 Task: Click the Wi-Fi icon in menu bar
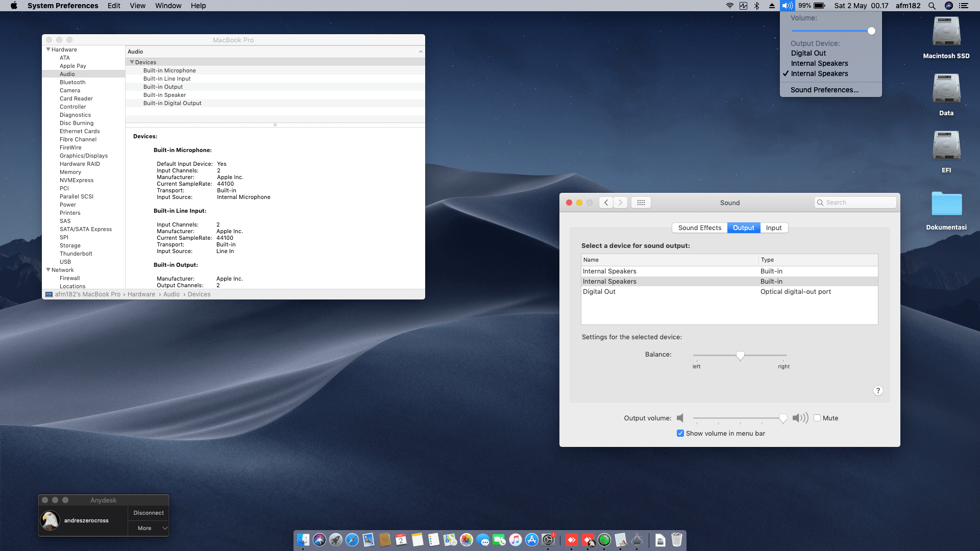(730, 6)
